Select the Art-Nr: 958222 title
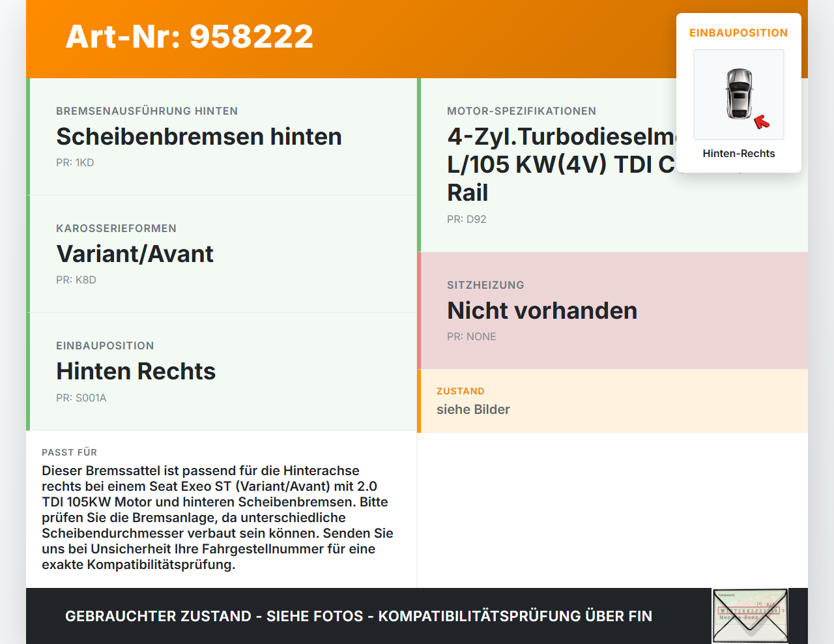The image size is (834, 644). [189, 37]
